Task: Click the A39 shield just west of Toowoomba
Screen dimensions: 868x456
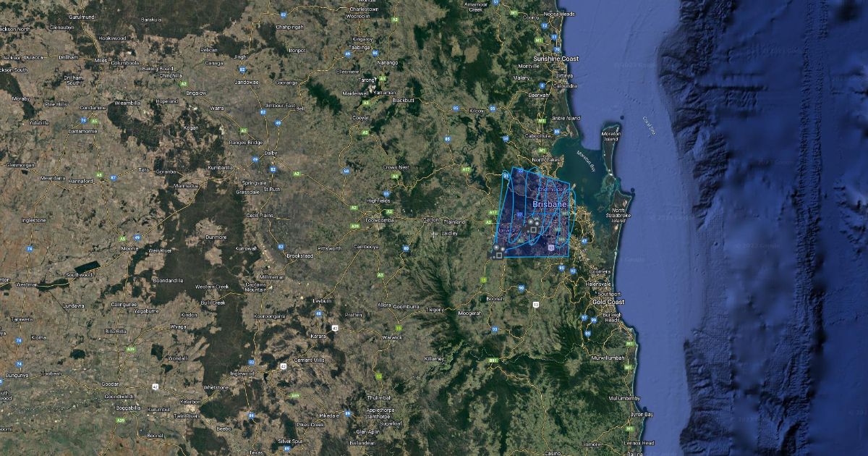Action: pos(355,227)
